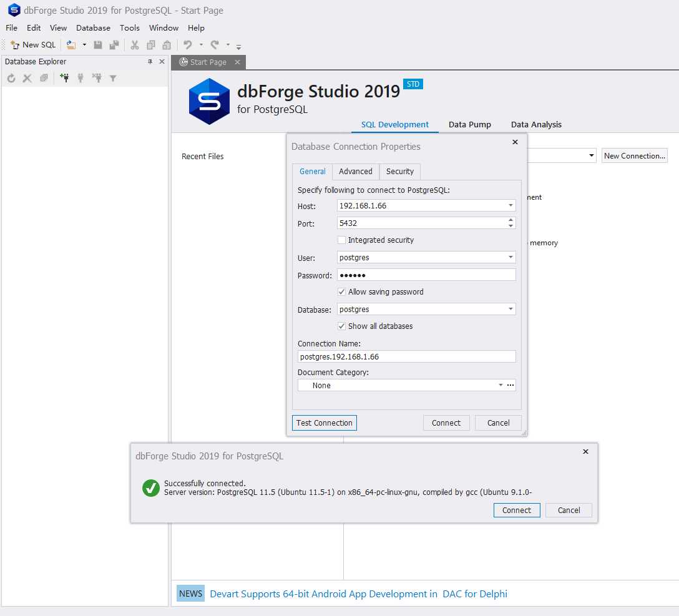
Task: Close the Database Connection Properties dialog
Action: (515, 142)
